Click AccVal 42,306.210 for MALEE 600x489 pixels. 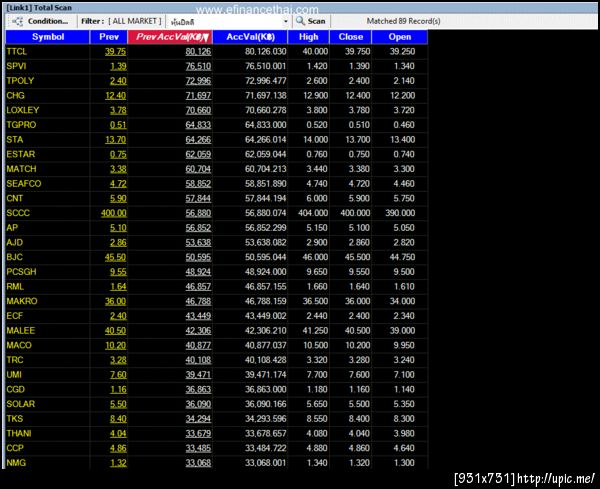click(266, 331)
